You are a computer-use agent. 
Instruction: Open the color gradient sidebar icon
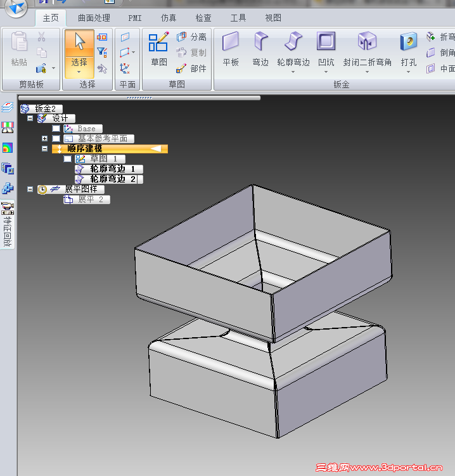point(8,148)
